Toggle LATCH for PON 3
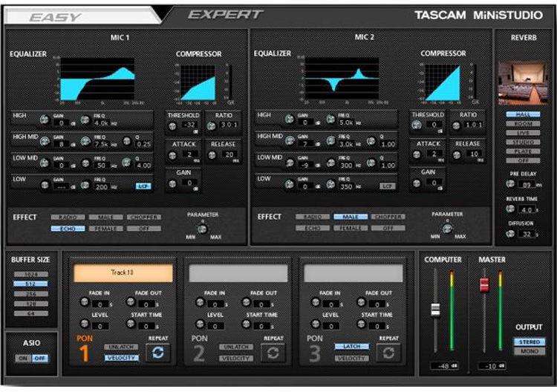 352,346
